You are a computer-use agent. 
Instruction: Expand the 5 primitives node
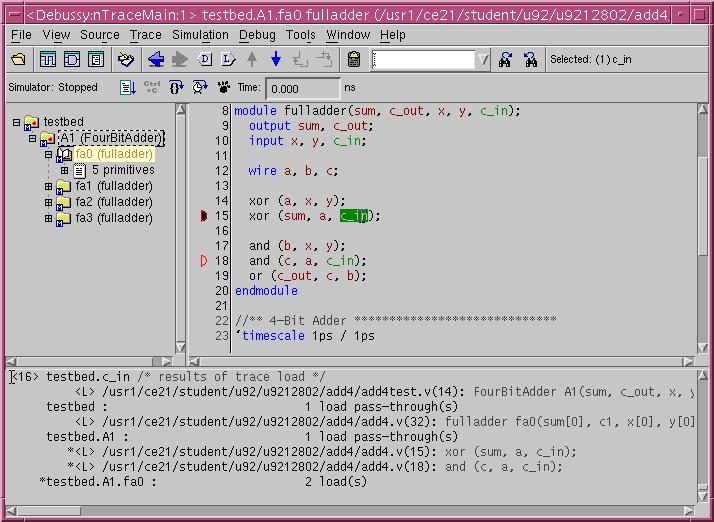64,170
